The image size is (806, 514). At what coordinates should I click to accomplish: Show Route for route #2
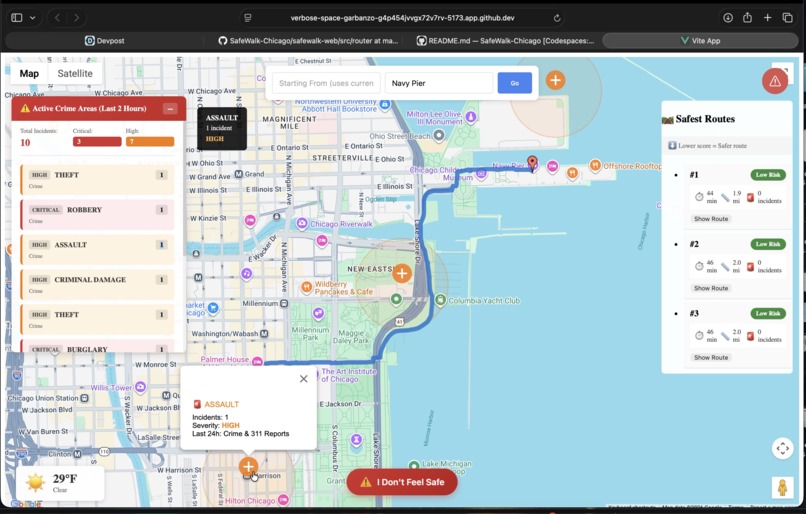click(711, 288)
